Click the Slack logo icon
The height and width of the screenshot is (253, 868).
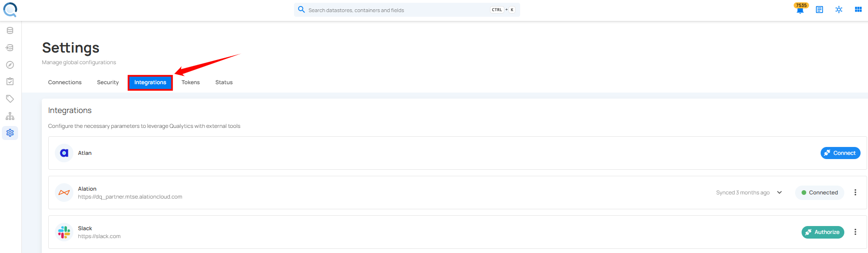[64, 232]
